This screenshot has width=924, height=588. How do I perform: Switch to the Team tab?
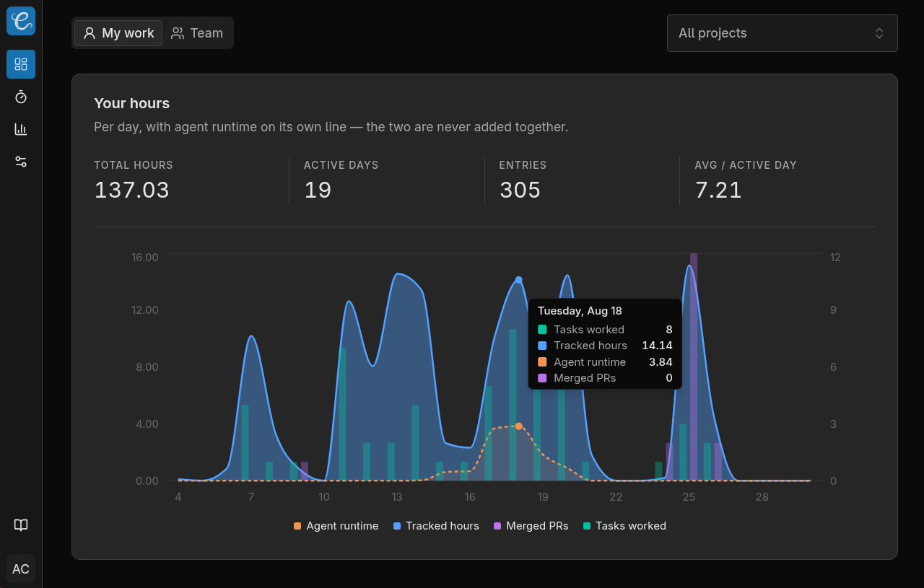[197, 33]
